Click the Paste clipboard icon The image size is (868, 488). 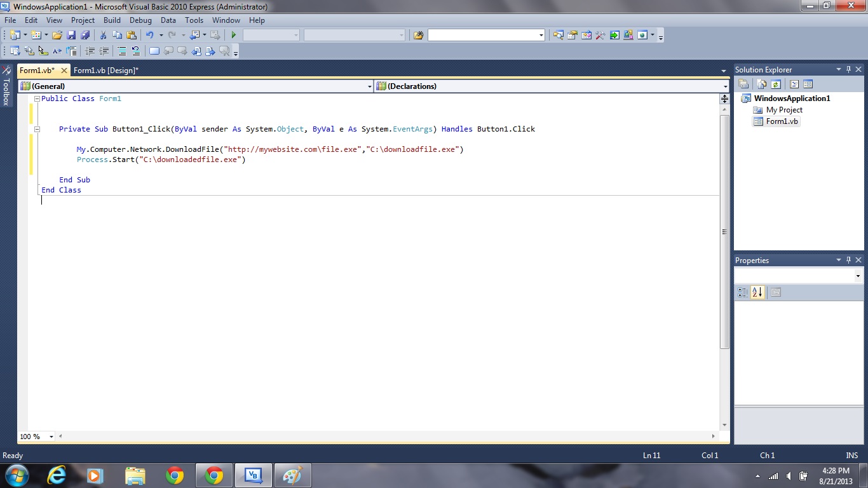[132, 36]
